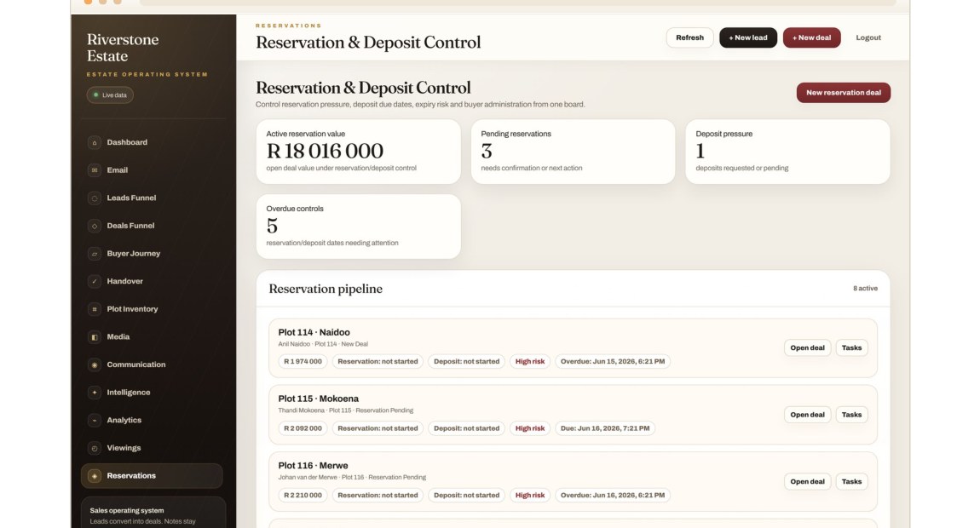Click the R 2 210 000 value chip
Viewport: 980px width, 528px height.
click(303, 496)
